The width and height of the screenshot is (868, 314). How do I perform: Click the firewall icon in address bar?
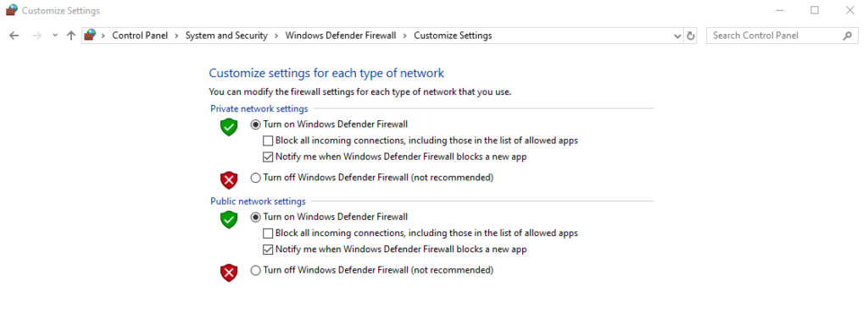90,36
